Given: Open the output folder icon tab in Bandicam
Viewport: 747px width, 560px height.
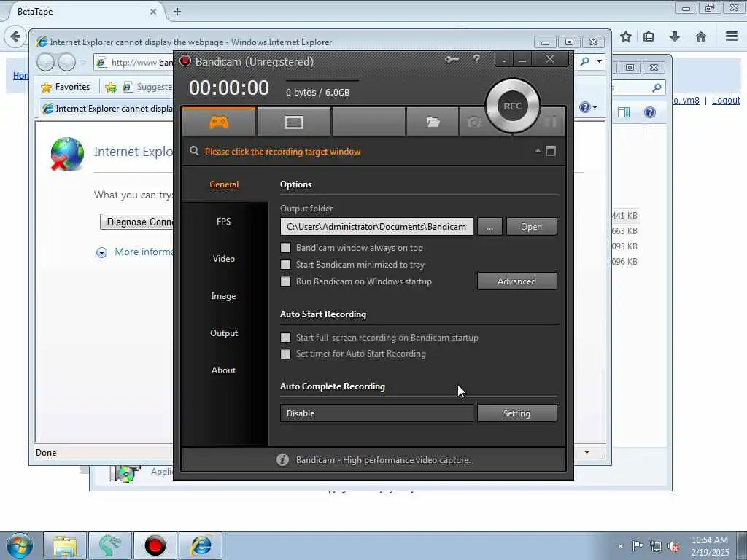Looking at the screenshot, I should [433, 122].
